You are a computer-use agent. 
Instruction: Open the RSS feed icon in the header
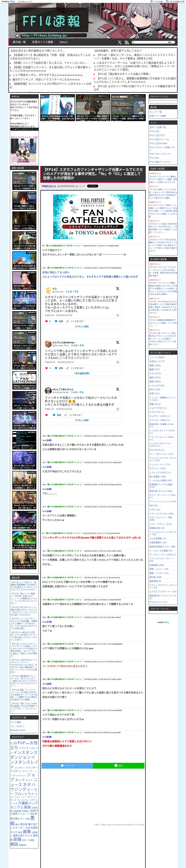tap(127, 42)
